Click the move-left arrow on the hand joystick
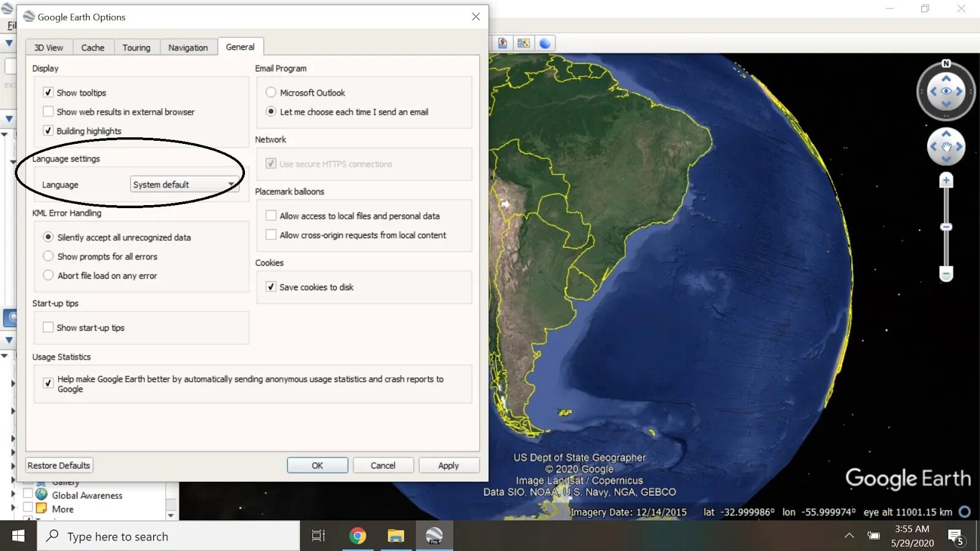 [933, 146]
